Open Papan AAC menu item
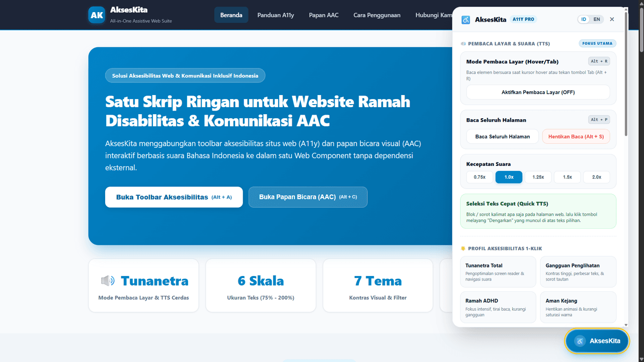 324,15
